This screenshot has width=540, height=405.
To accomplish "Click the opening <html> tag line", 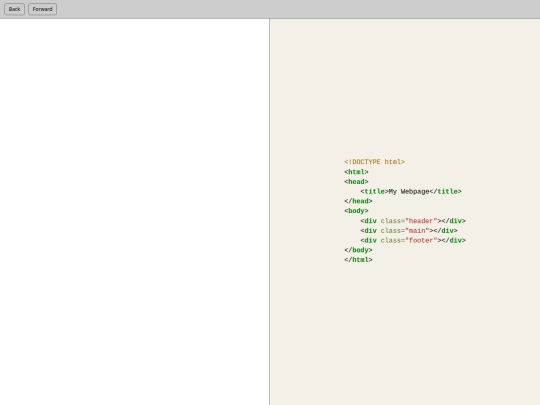I will [356, 172].
